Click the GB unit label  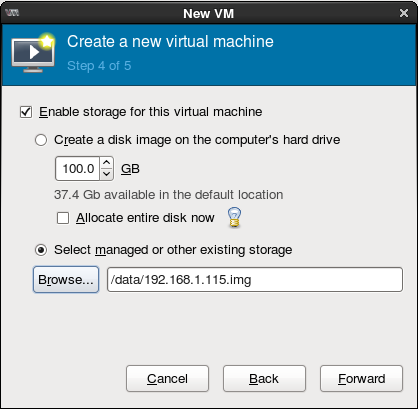pos(130,169)
